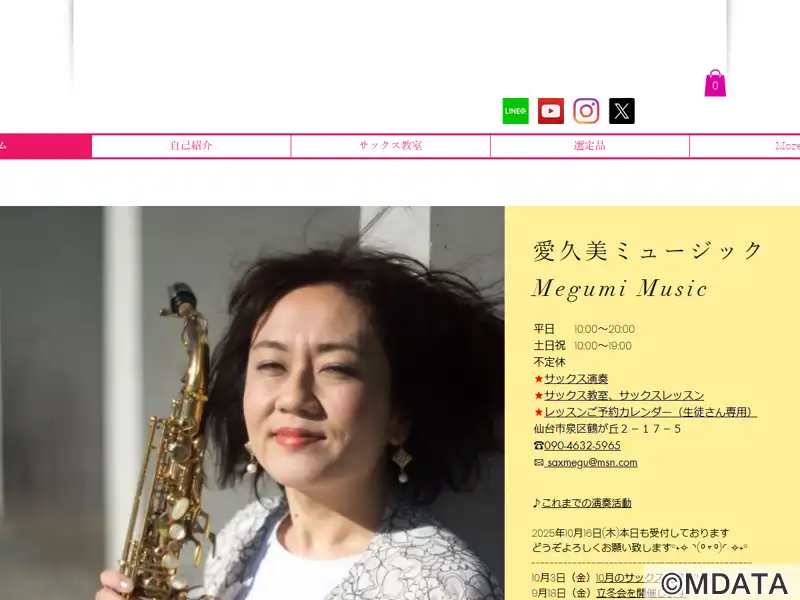The image size is (800, 600).
Task: Open the Instagram icon
Action: 586,111
